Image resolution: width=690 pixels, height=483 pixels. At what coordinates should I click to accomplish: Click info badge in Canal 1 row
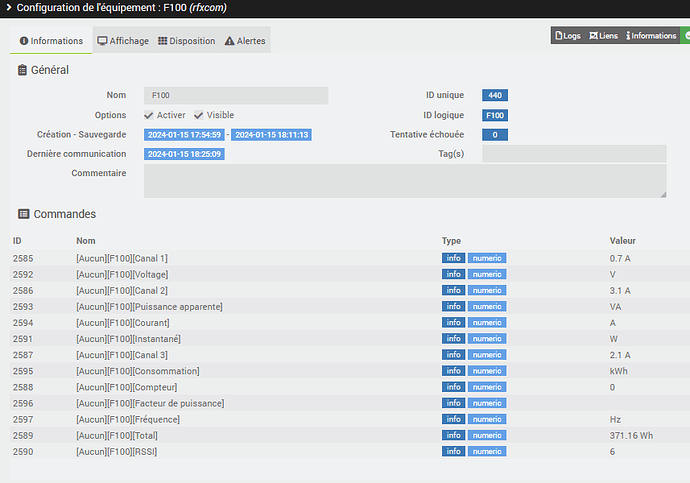[453, 258]
